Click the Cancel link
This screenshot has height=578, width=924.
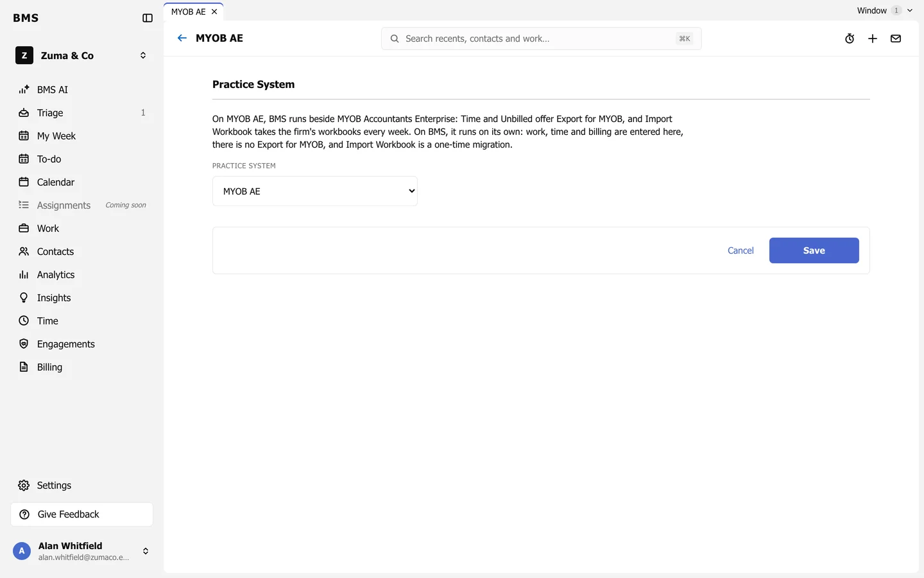tap(740, 250)
